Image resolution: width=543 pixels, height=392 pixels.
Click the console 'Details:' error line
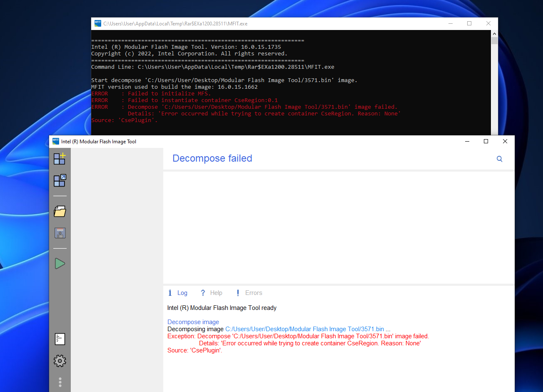(x=264, y=114)
